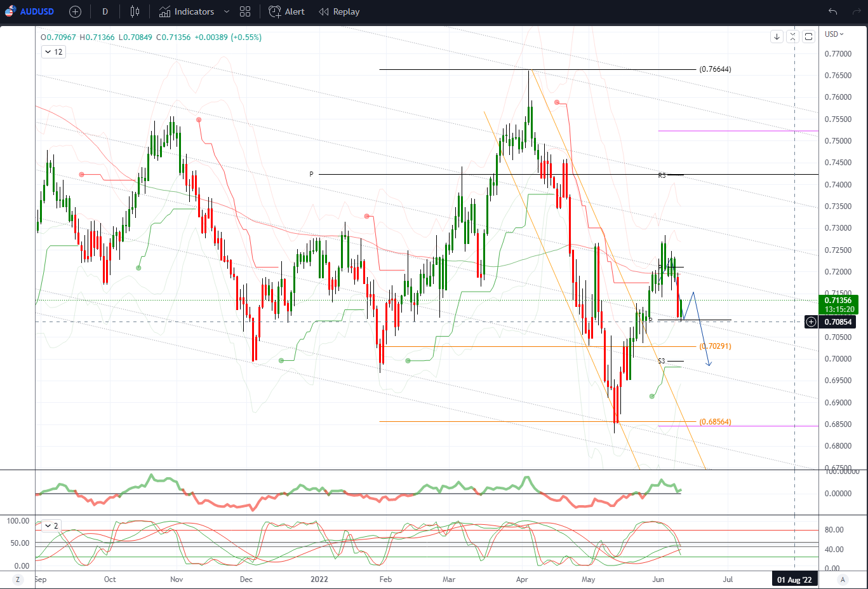Expand the collapsed legend showing 12 indicators
This screenshot has width=868, height=589.
[x=53, y=52]
